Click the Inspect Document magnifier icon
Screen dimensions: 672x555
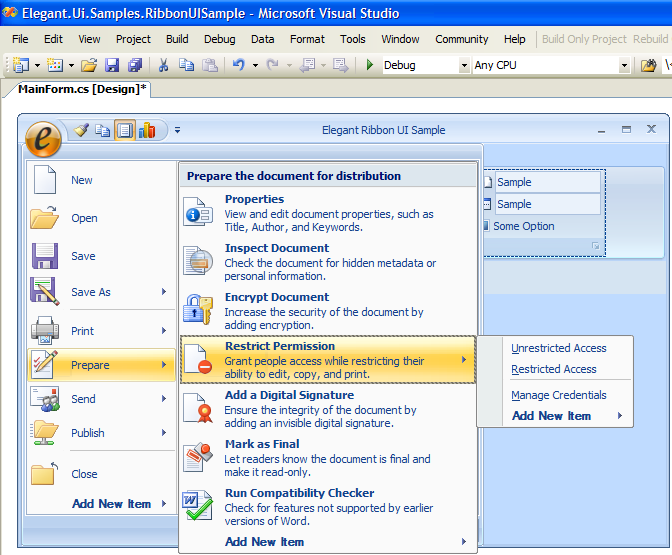pos(198,261)
